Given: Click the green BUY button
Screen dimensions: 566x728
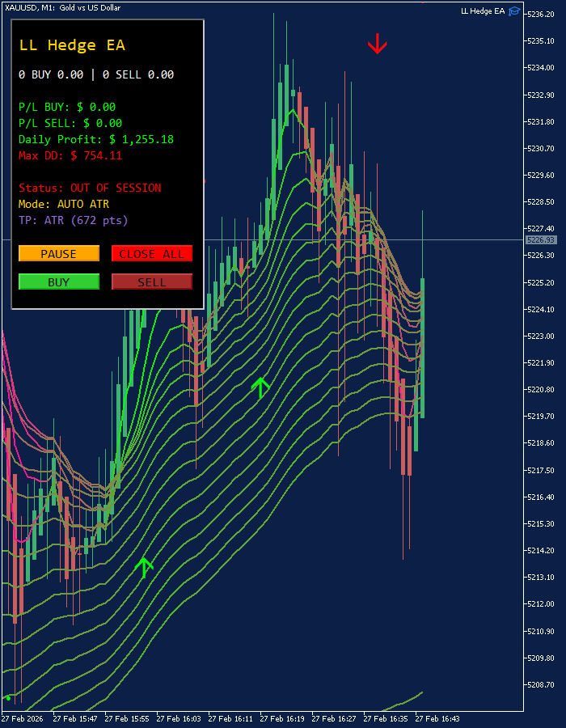Looking at the screenshot, I should click(x=59, y=281).
